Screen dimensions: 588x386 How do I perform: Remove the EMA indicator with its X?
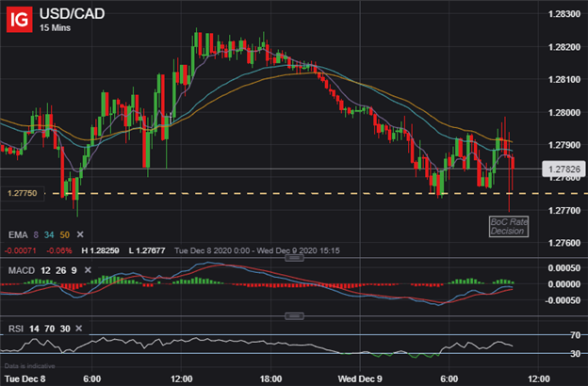[x=80, y=234]
